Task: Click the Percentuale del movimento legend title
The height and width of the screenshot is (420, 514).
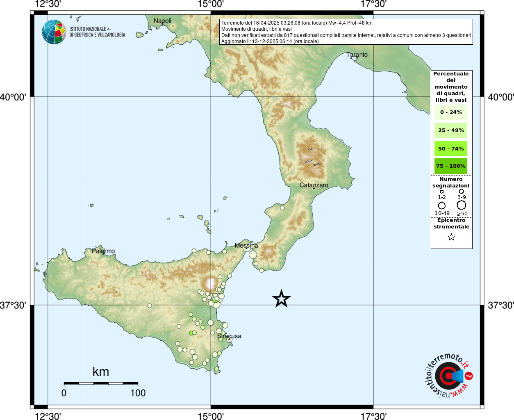Action: 451,87
